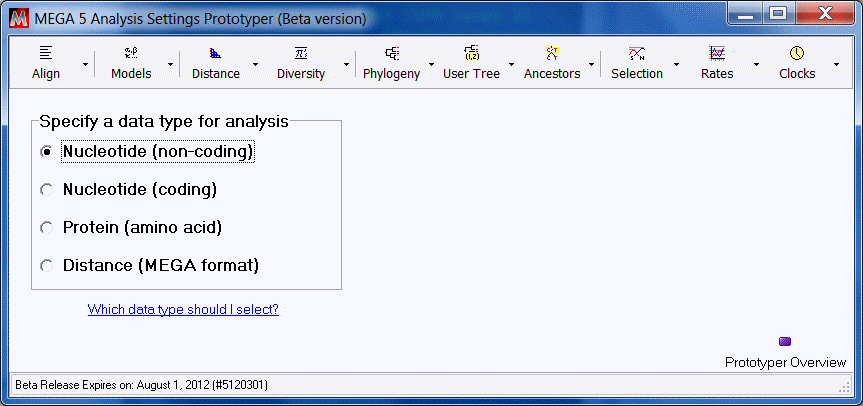Expand the Diversity dropdown arrow

pyautogui.click(x=347, y=64)
